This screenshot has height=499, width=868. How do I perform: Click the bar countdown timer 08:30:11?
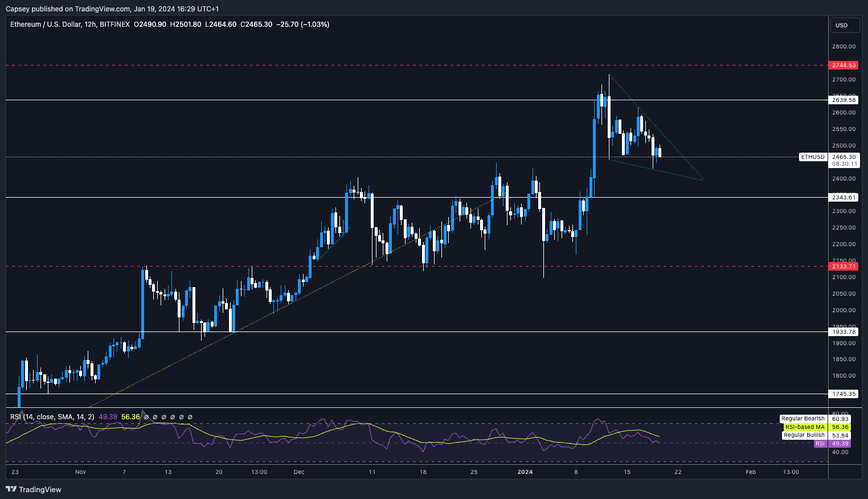click(x=844, y=163)
